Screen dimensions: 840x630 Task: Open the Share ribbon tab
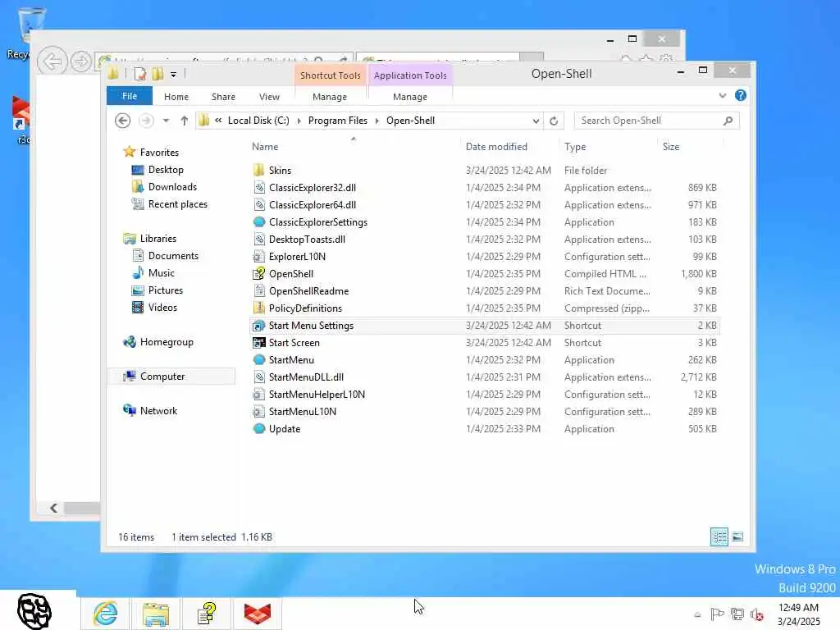(223, 97)
